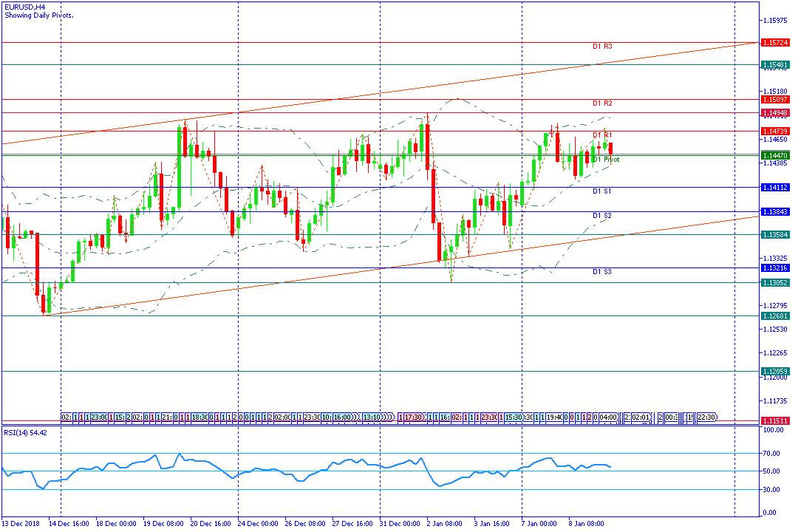
Task: Click the 13:10 event marker
Action: tap(372, 417)
